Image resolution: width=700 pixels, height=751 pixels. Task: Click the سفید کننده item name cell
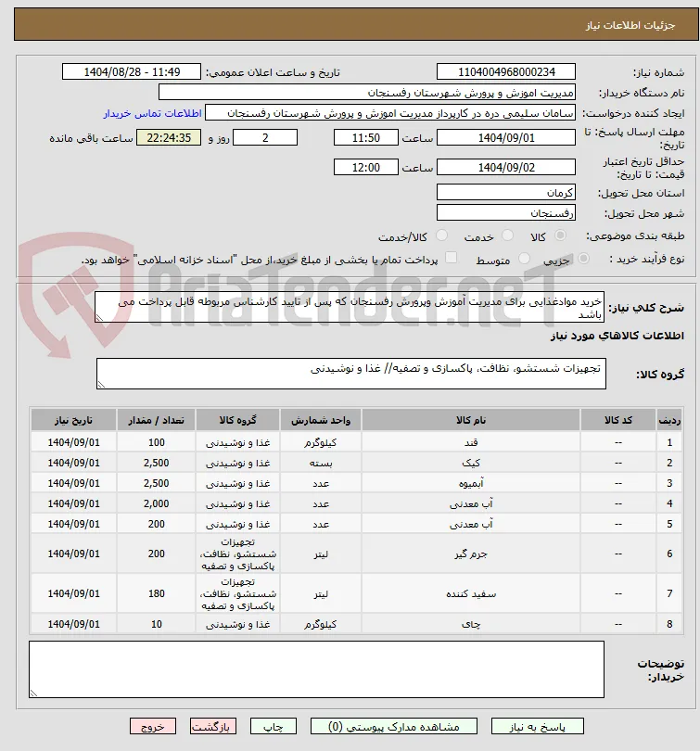471,594
